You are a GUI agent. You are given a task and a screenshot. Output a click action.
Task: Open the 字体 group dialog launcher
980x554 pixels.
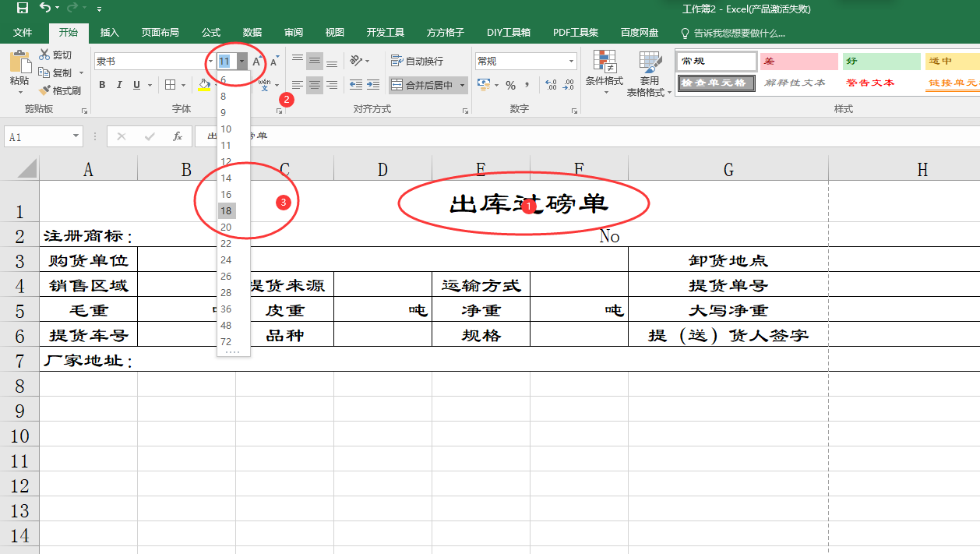coord(279,112)
